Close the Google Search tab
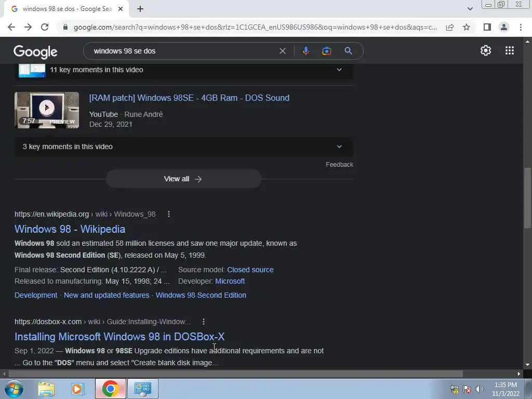Screen dimensions: 532x399 [x=121, y=9]
